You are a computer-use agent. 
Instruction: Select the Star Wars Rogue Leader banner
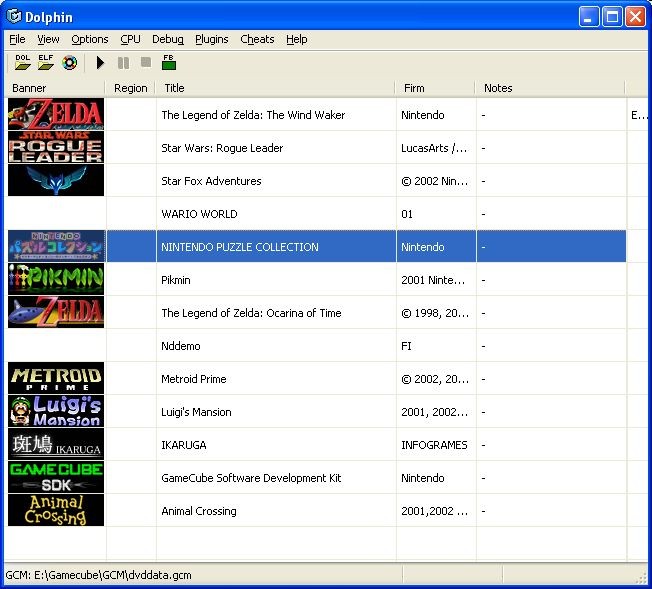pyautogui.click(x=56, y=147)
